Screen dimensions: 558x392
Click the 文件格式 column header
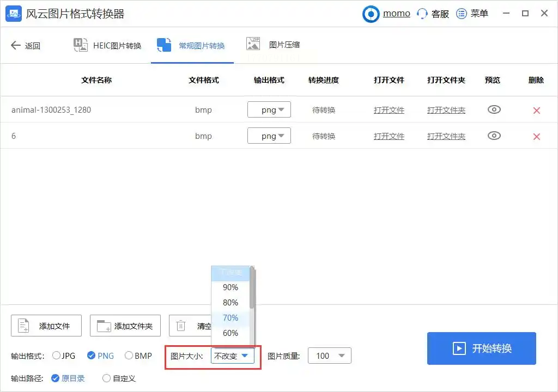tap(204, 80)
